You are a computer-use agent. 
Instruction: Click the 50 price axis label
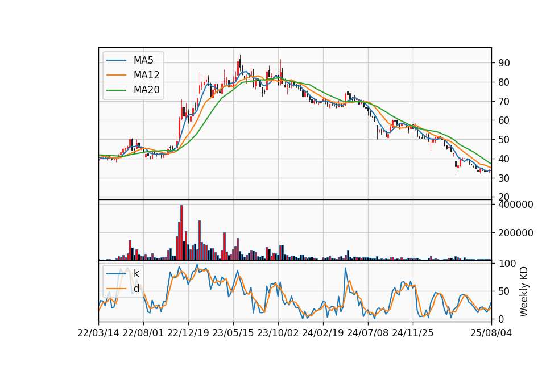[x=504, y=140]
